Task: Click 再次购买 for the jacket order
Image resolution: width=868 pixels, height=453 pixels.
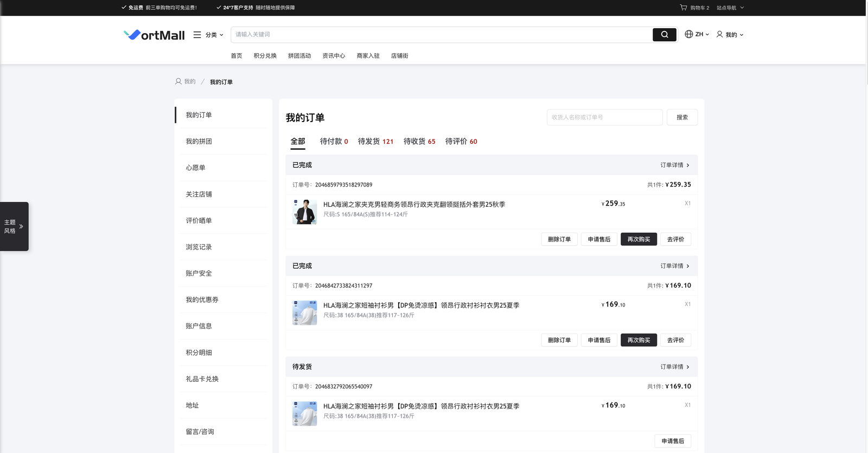Action: point(639,239)
